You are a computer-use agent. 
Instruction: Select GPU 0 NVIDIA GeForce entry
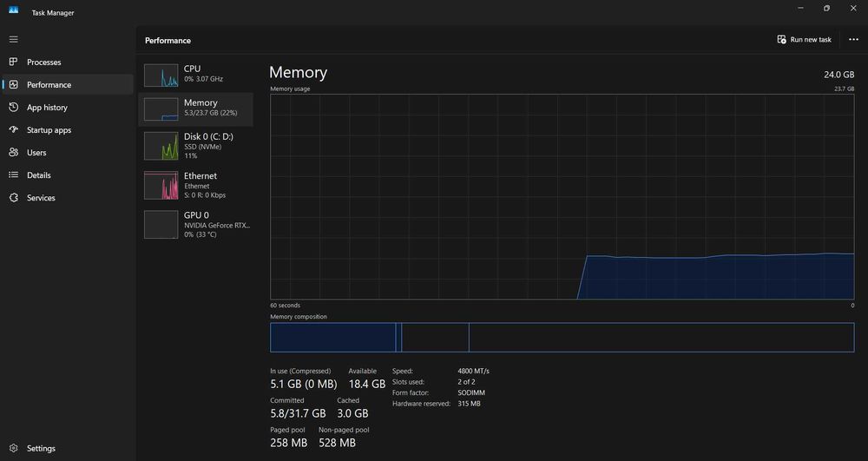pyautogui.click(x=196, y=225)
